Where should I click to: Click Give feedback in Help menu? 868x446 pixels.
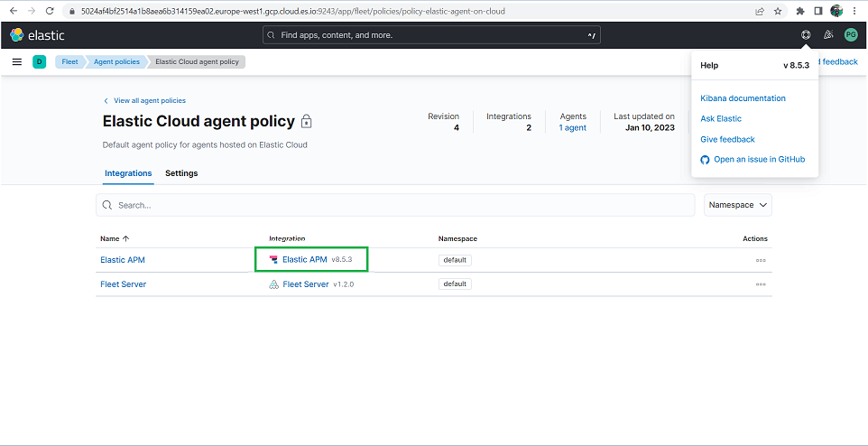(727, 139)
